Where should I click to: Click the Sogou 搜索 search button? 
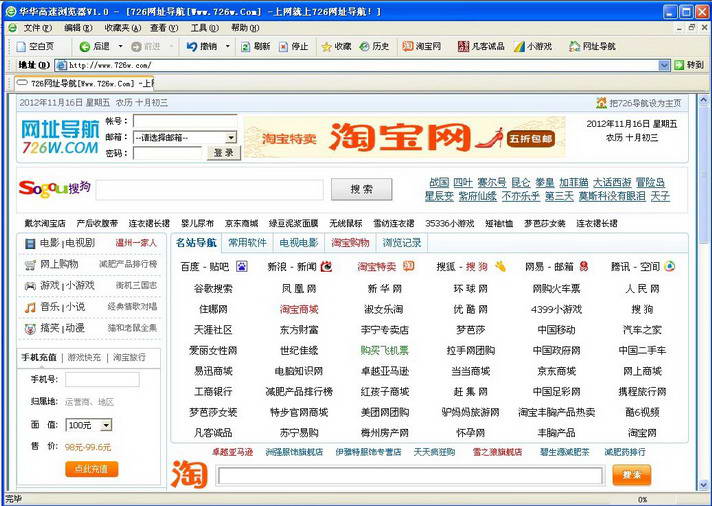(361, 189)
